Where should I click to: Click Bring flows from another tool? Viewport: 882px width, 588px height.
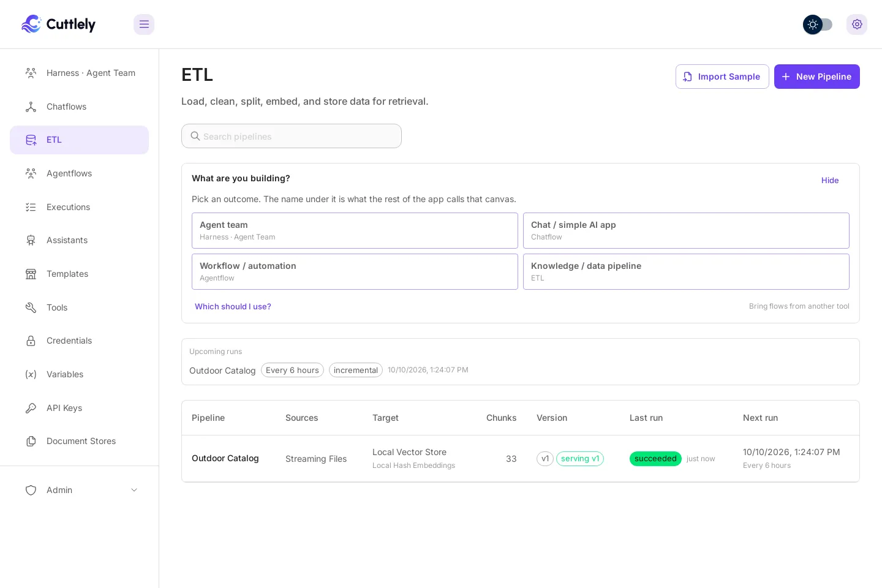[x=799, y=306]
